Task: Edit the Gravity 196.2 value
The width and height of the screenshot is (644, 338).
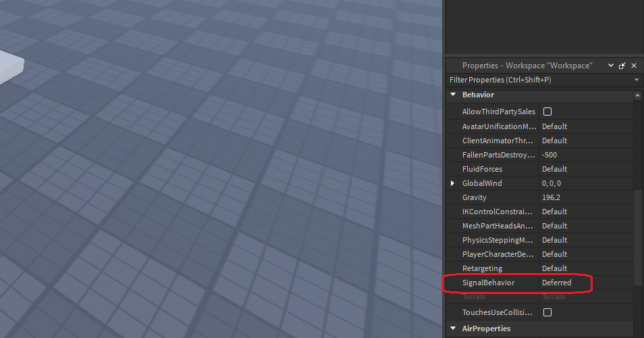Action: (551, 197)
